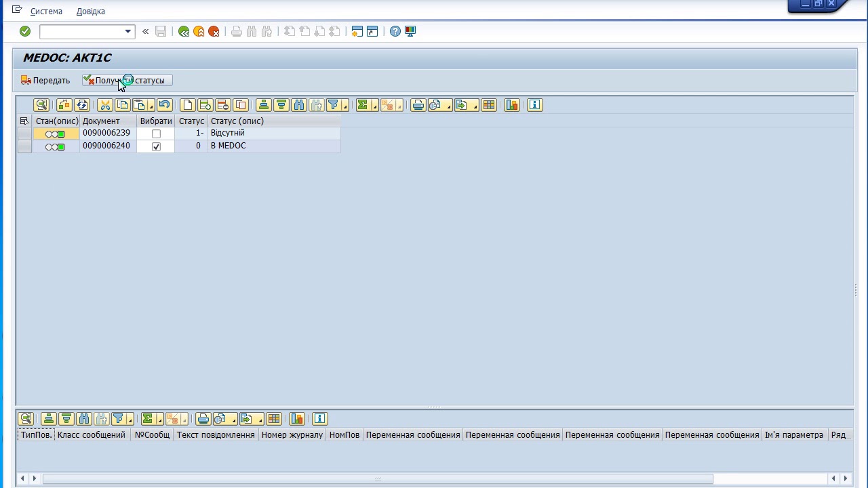Open the Help question mark icon
868x488 pixels.
[395, 31]
